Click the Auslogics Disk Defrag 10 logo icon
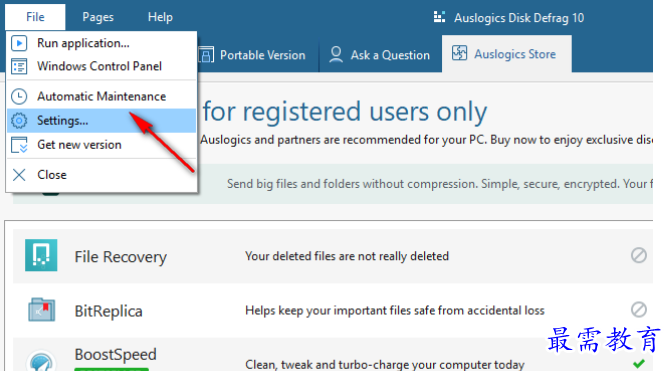669x371 pixels. tap(439, 17)
